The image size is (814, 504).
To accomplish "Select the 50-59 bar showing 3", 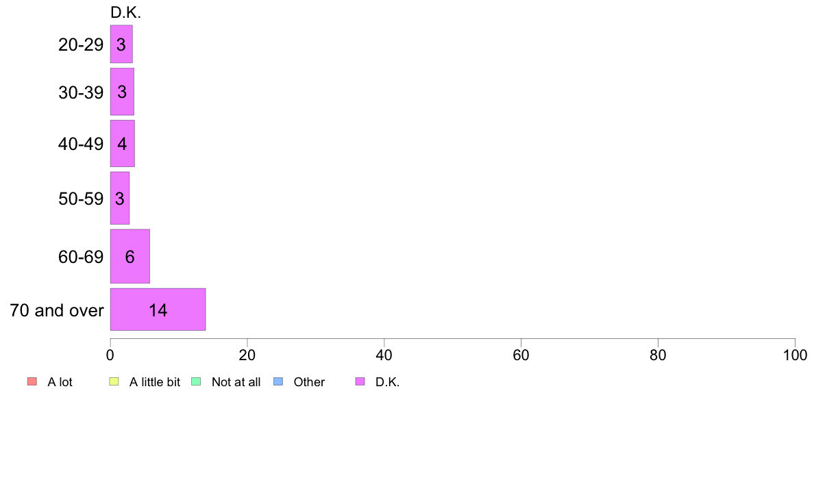I will 120,199.
